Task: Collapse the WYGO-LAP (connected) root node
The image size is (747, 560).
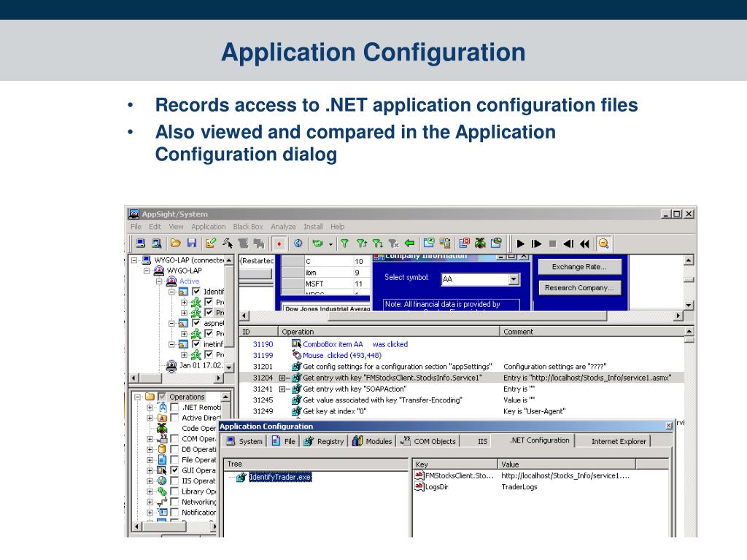Action: 135,260
